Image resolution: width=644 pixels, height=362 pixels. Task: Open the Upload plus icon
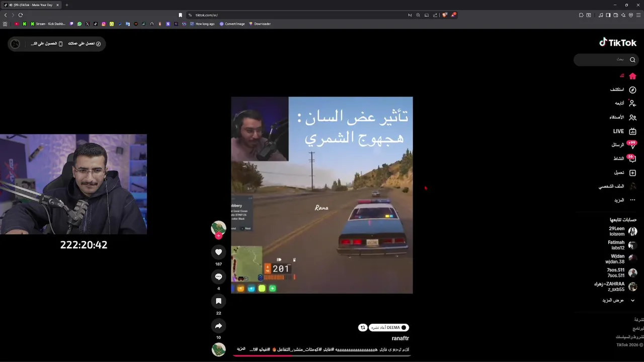point(632,172)
